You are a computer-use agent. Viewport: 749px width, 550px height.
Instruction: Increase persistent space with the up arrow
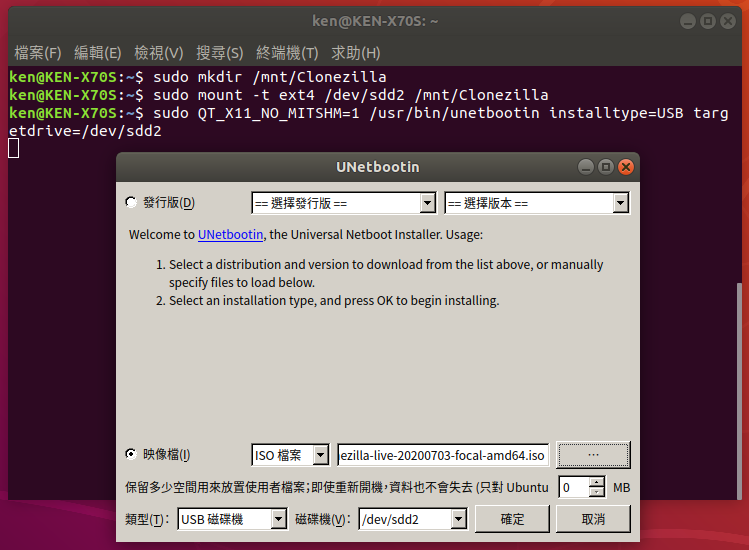click(597, 482)
